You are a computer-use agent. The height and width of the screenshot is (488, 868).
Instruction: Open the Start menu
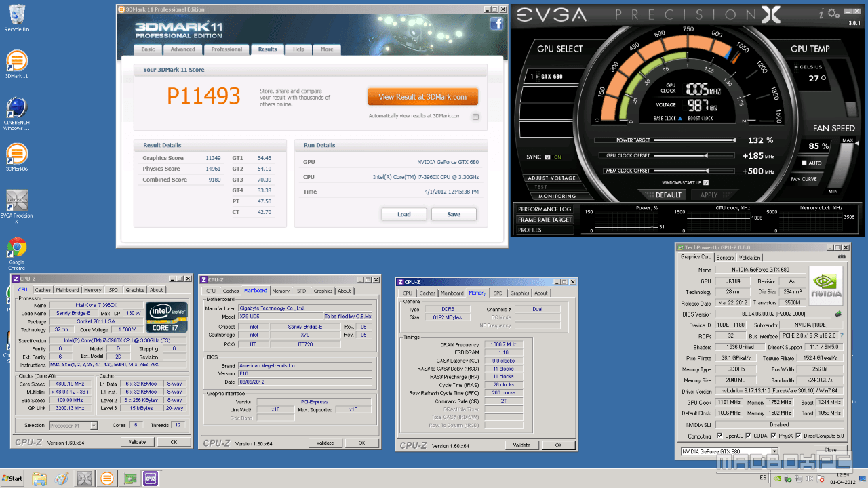click(12, 479)
